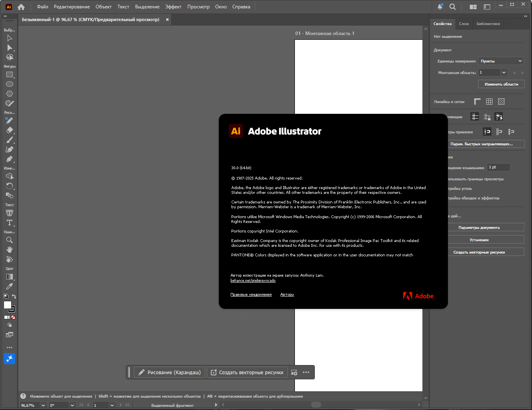Expand the Монтажная область number dropdown
532x410 pixels.
coord(504,72)
